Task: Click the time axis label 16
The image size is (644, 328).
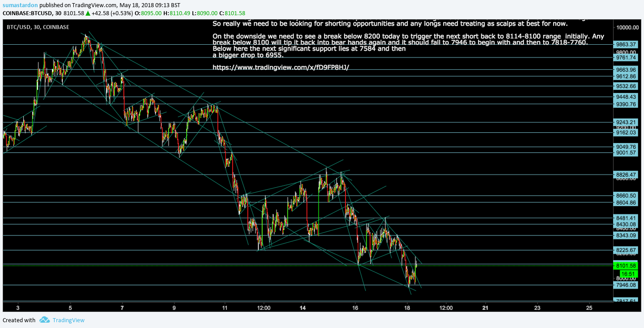Action: pos(355,308)
